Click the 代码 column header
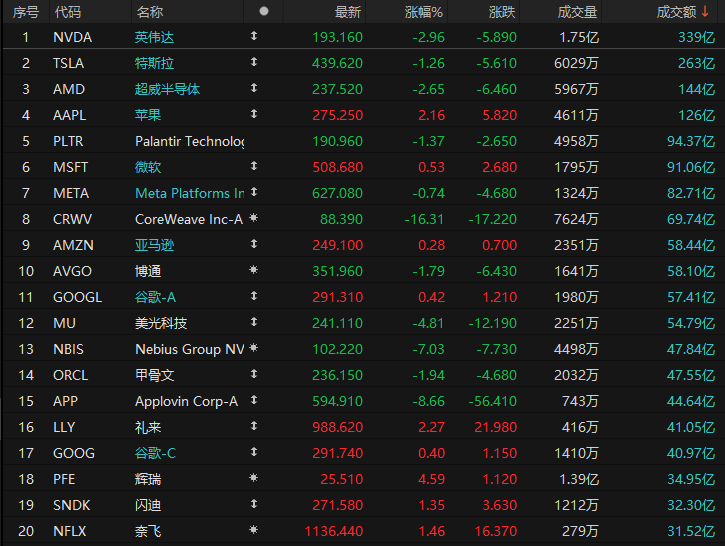Screen dimensions: 725x546 tap(68, 12)
